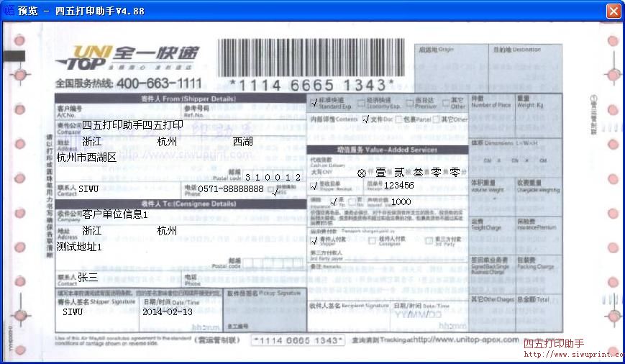Viewport: 625px width, 364px height.
Task: Toggle the 文件 Doc contents checkbox
Action: (x=366, y=119)
